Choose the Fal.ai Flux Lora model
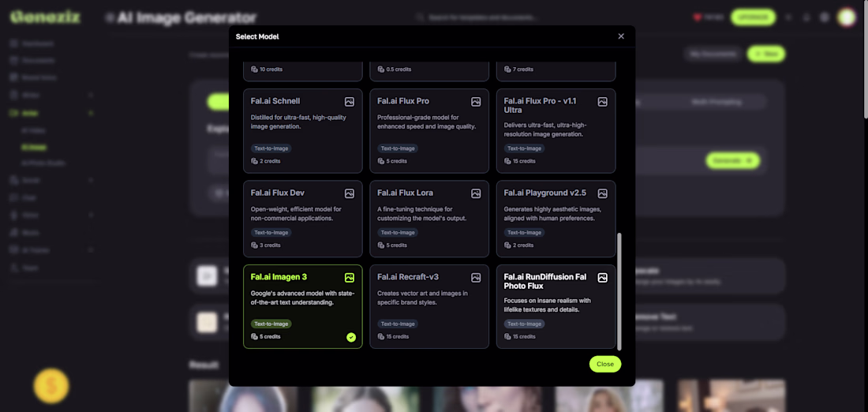 [429, 219]
